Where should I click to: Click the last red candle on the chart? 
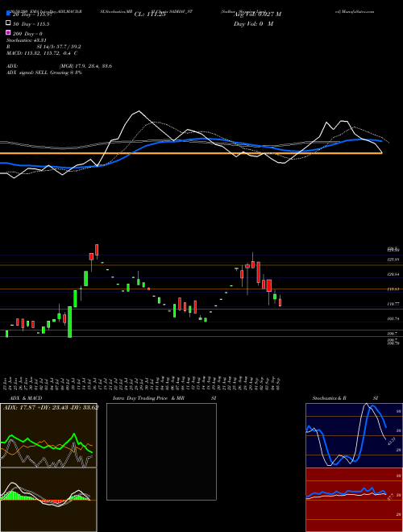[280, 302]
